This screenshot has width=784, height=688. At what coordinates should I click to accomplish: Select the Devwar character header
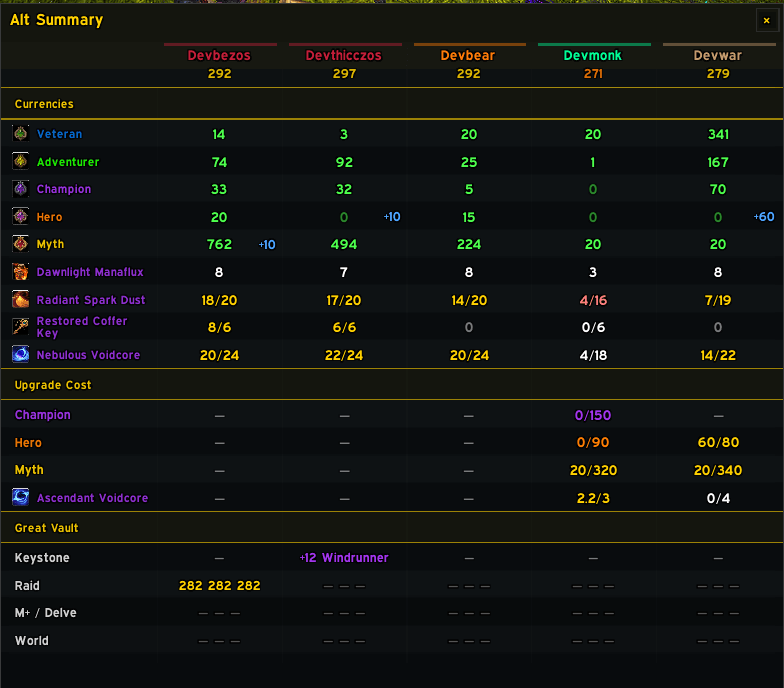(x=718, y=56)
